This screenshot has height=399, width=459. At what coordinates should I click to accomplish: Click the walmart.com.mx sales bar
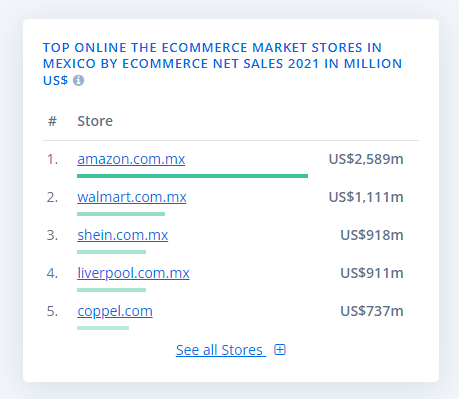121,214
